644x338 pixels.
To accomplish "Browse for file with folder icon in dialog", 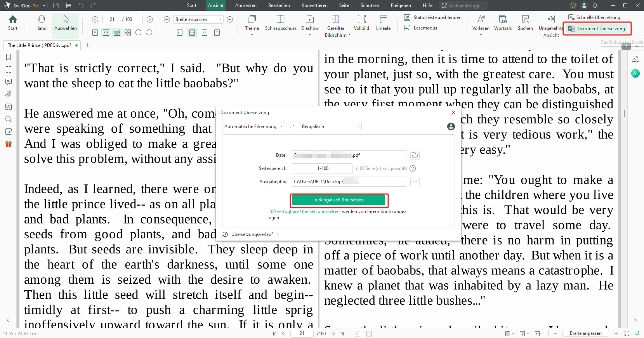I will [x=415, y=155].
